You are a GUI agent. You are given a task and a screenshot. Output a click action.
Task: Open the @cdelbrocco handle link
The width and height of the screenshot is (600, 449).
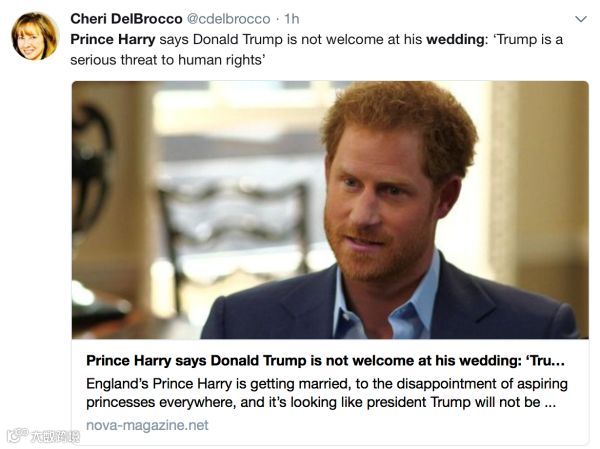coord(228,19)
